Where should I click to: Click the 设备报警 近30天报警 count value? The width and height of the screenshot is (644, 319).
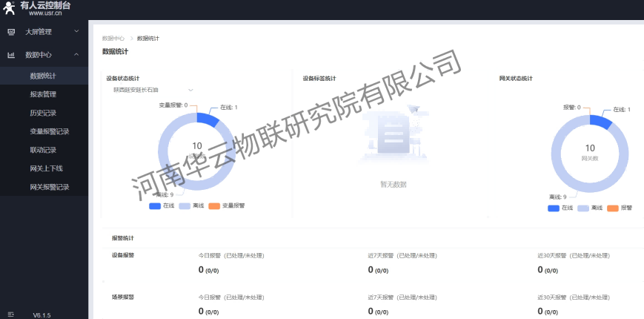548,270
